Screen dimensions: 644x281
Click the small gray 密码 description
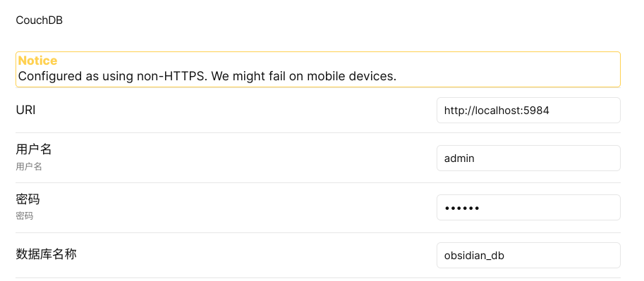(24, 216)
